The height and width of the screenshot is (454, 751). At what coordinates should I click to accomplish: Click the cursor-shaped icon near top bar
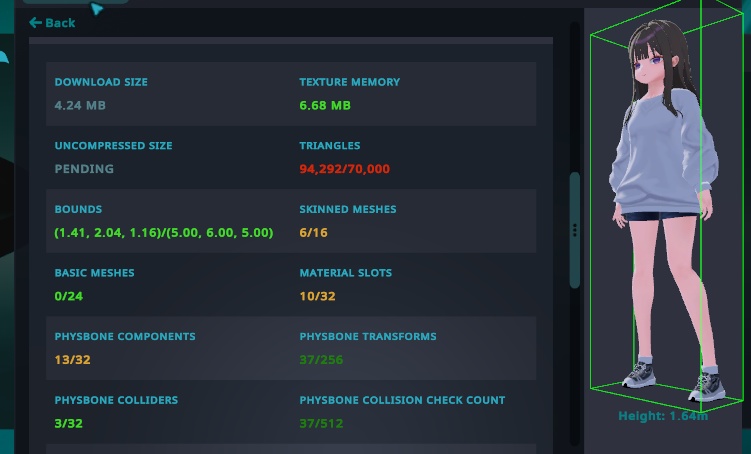click(96, 8)
